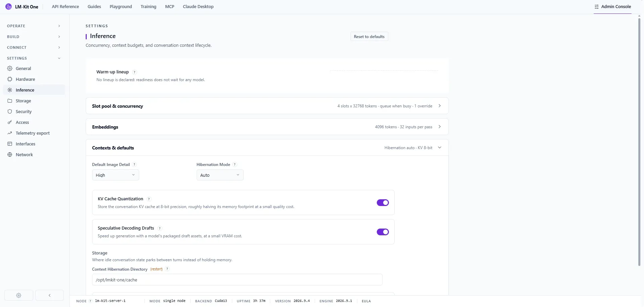
Task: Click the engine value '2026.9.1'
Action: tap(344, 301)
